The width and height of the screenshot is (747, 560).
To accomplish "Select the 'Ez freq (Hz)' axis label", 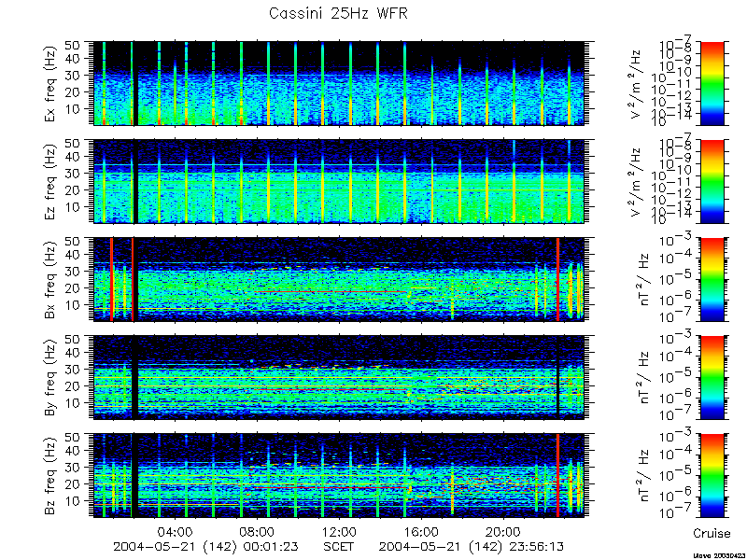I will click(51, 181).
